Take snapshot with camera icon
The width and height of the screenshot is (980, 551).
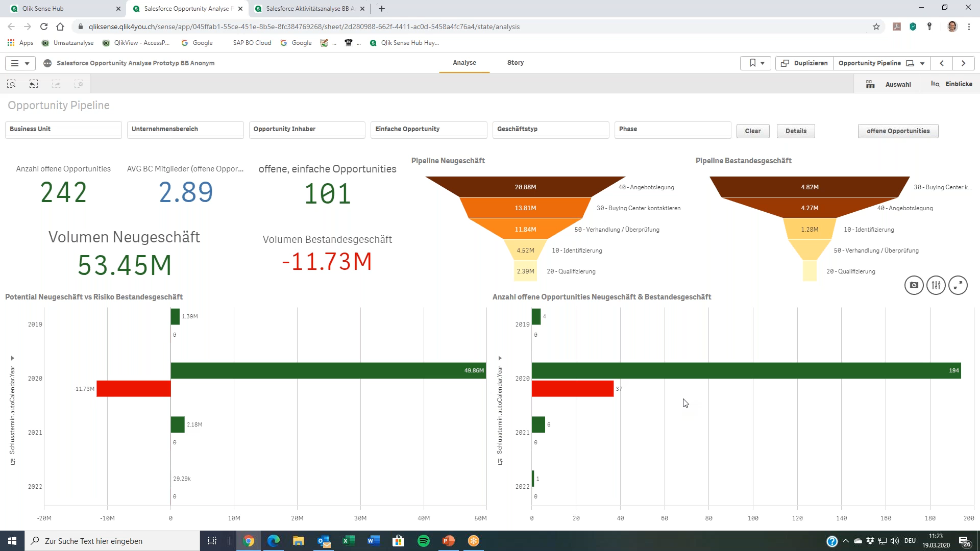coord(914,285)
